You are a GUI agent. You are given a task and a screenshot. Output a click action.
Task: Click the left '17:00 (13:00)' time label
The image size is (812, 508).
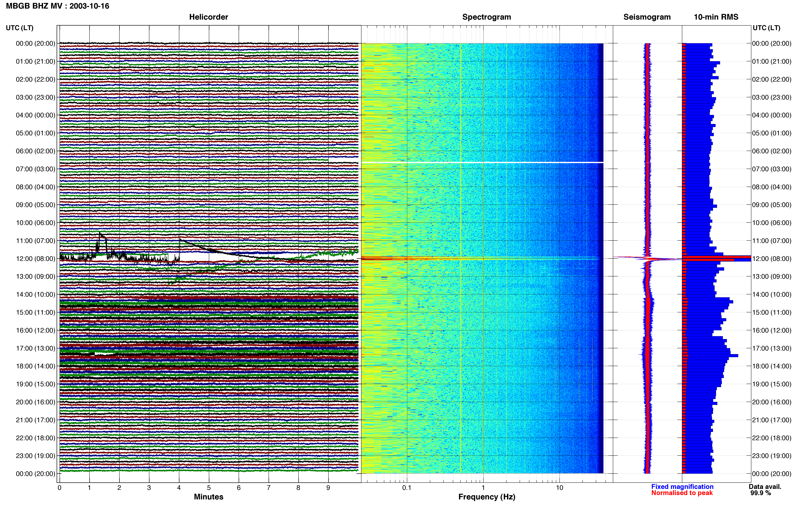[36, 348]
